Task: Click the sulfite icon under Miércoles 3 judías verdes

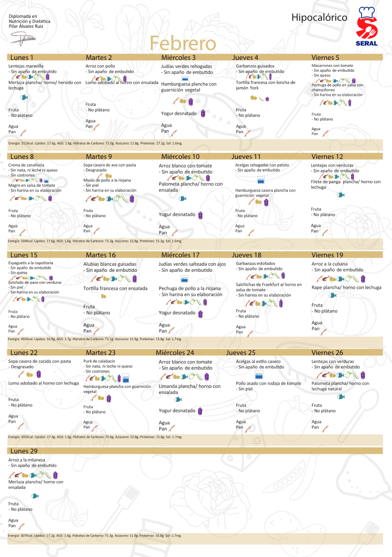Action: coord(185,78)
